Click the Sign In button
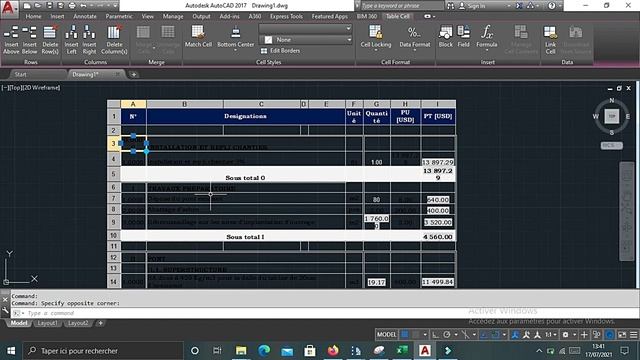The width and height of the screenshot is (640, 360). 472,6
